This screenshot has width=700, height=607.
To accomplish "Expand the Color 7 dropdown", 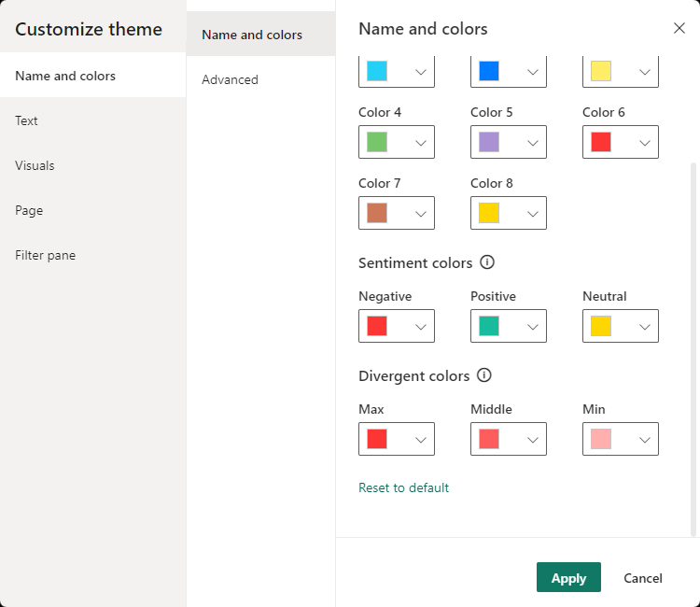I will click(421, 213).
